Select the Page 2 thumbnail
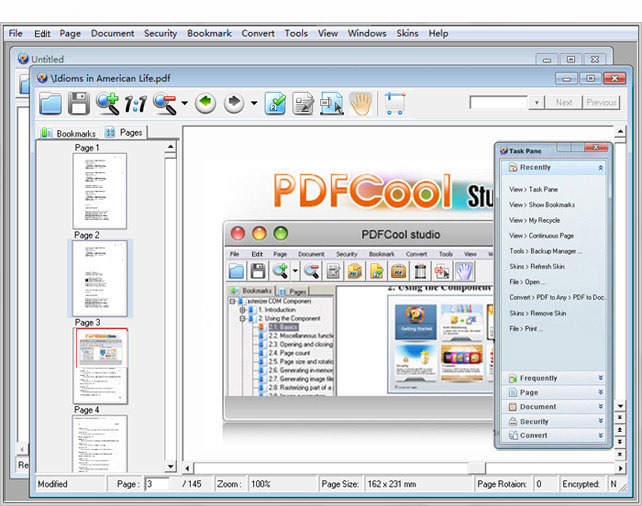The height and width of the screenshot is (506, 642). coord(100,278)
